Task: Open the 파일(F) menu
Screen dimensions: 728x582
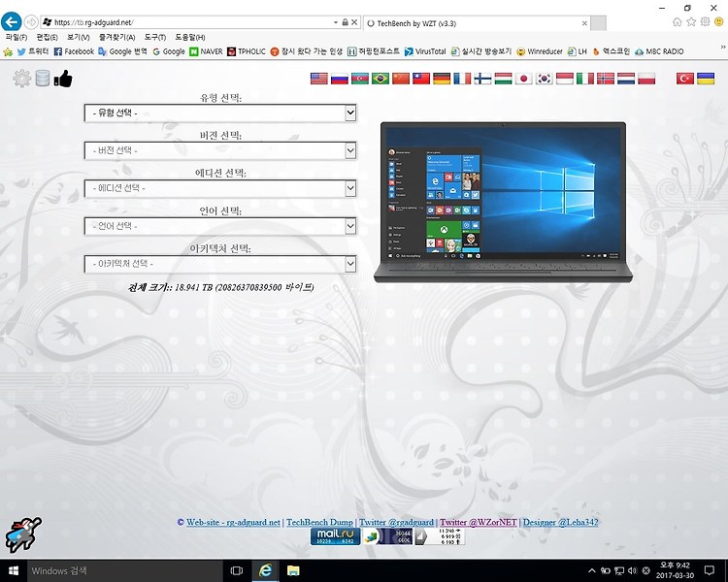Action: [17, 37]
